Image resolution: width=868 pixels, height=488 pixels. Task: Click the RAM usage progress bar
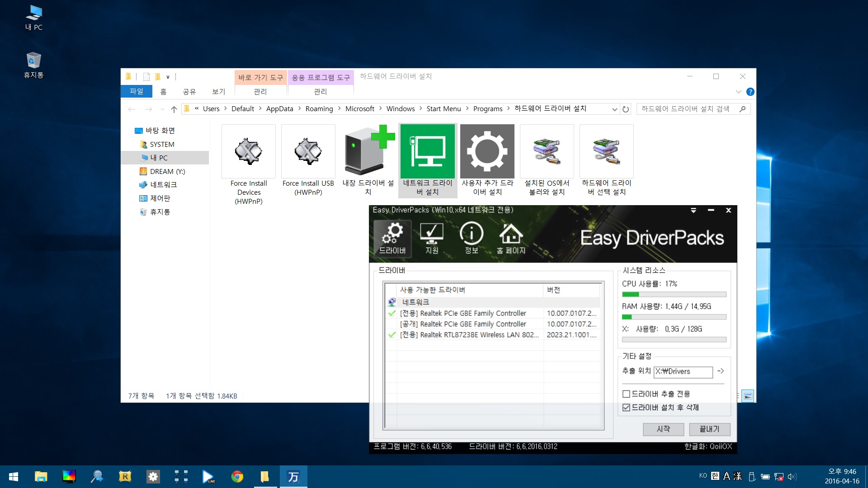coord(674,317)
